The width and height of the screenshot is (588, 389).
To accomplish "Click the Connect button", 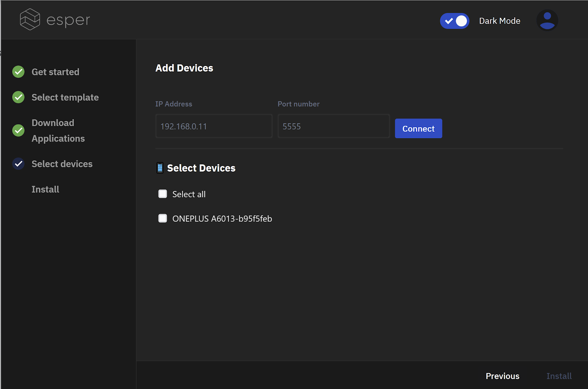I will [418, 128].
